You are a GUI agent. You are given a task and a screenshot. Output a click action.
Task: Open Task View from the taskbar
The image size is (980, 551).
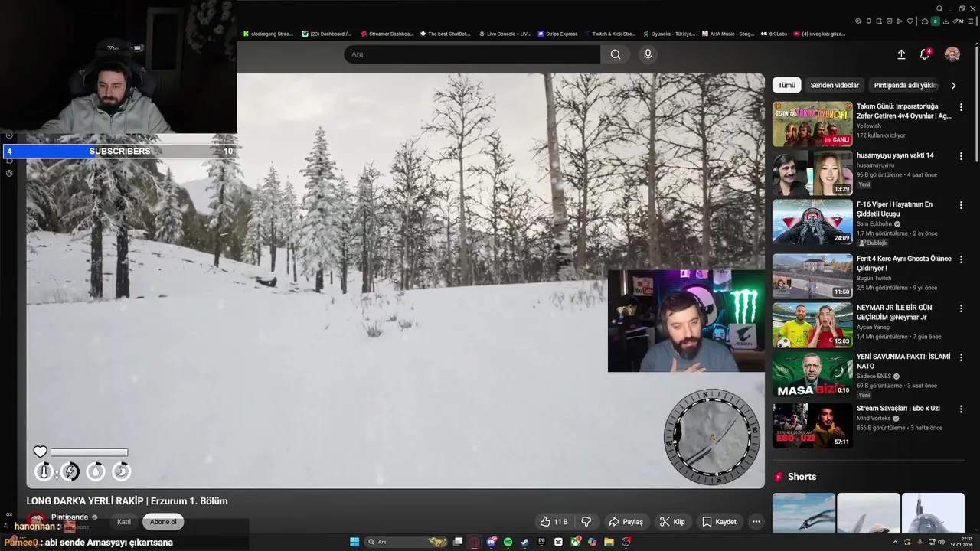pyautogui.click(x=458, y=542)
